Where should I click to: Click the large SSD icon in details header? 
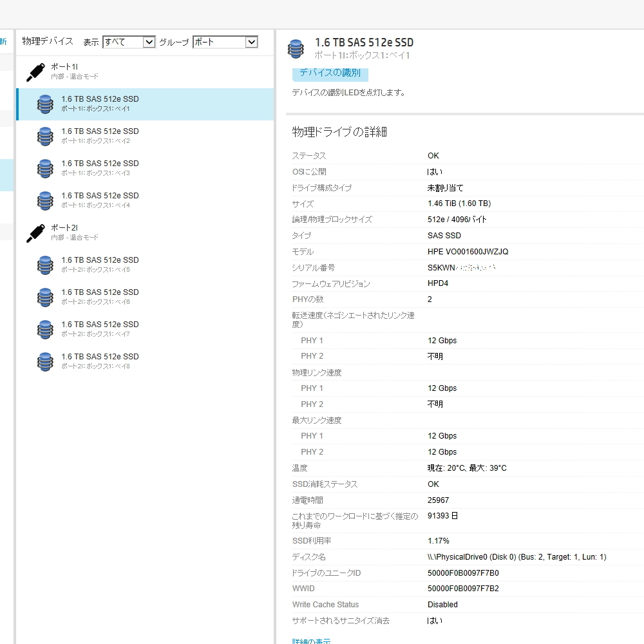click(x=296, y=48)
